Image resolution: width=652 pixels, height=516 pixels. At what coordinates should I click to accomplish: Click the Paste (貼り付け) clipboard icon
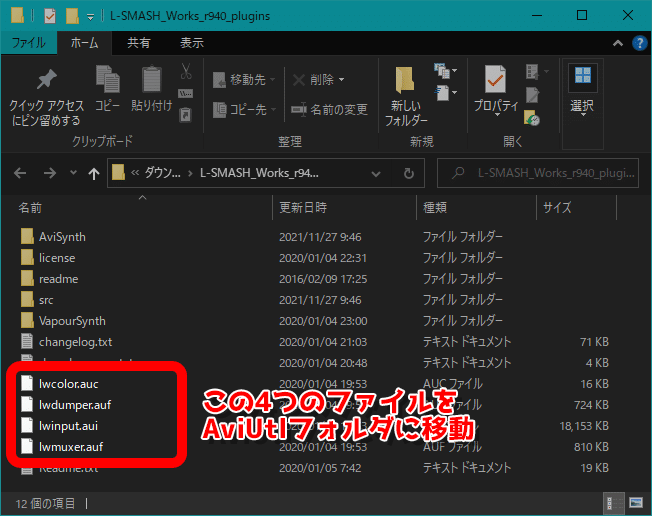[151, 89]
